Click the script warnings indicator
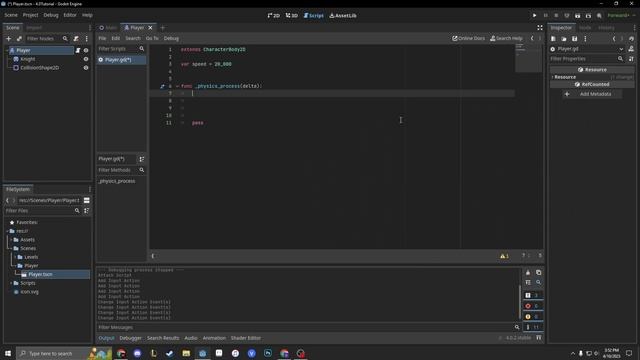 tap(504, 256)
